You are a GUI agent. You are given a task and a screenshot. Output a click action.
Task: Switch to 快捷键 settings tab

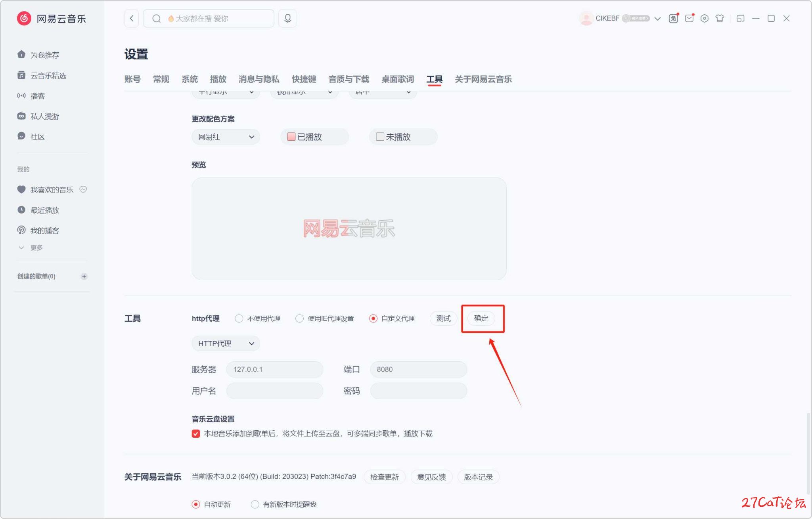(304, 79)
